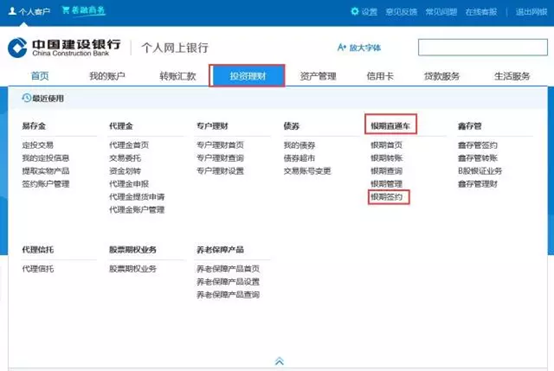
Task: Switch to the 我的账户 tab
Action: click(x=107, y=76)
